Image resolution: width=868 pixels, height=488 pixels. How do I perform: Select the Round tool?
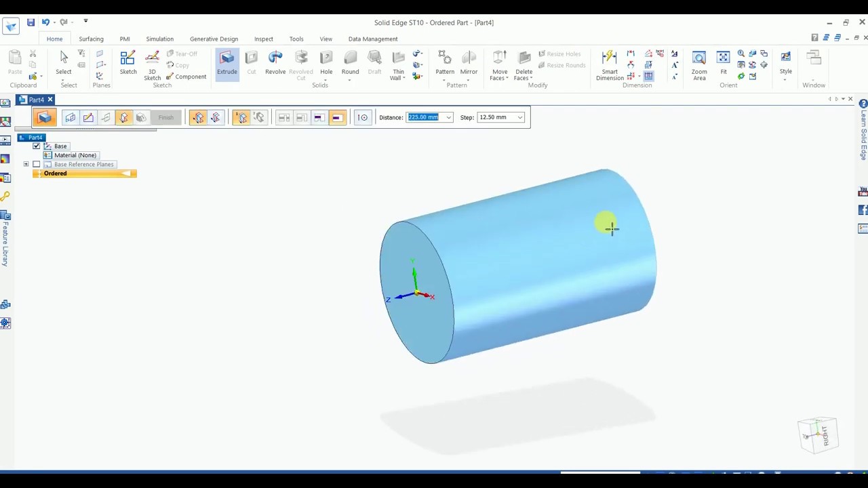(350, 62)
